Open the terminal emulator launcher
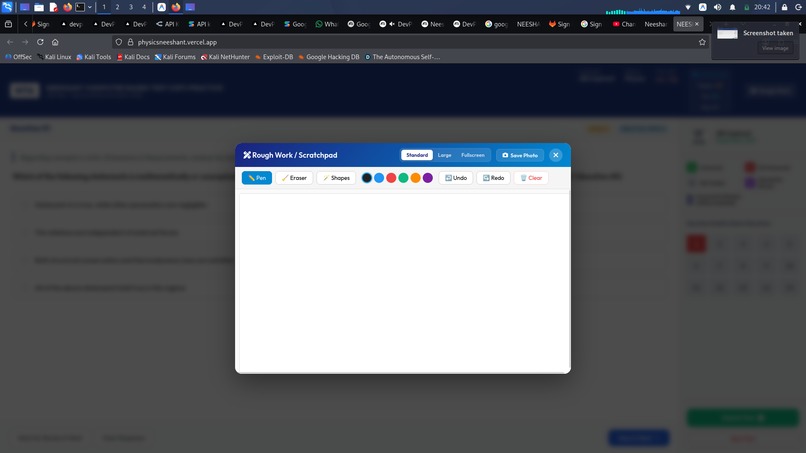The width and height of the screenshot is (806, 453). tap(80, 7)
